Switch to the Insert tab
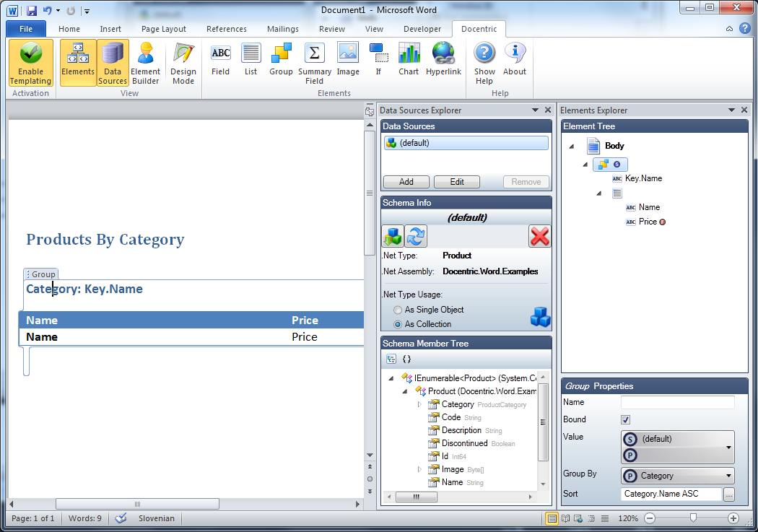 point(110,29)
